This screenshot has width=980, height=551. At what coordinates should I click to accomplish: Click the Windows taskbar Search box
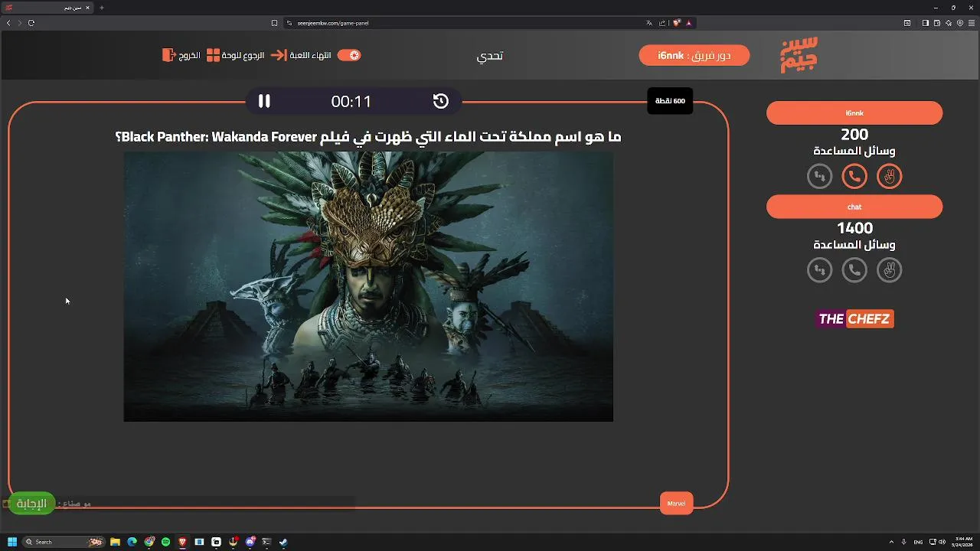64,542
